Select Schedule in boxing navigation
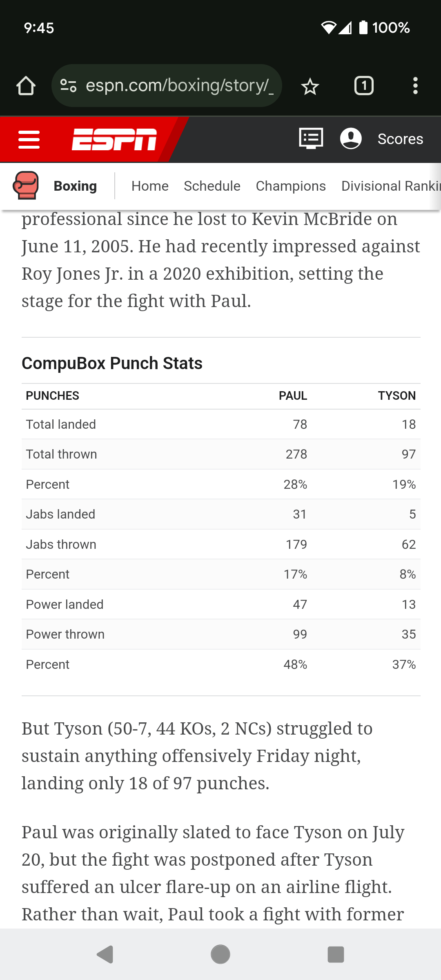The image size is (441, 980). (212, 186)
